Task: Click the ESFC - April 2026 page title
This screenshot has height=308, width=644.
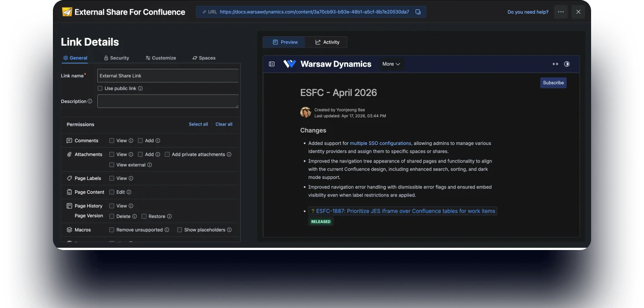Action: pos(338,92)
